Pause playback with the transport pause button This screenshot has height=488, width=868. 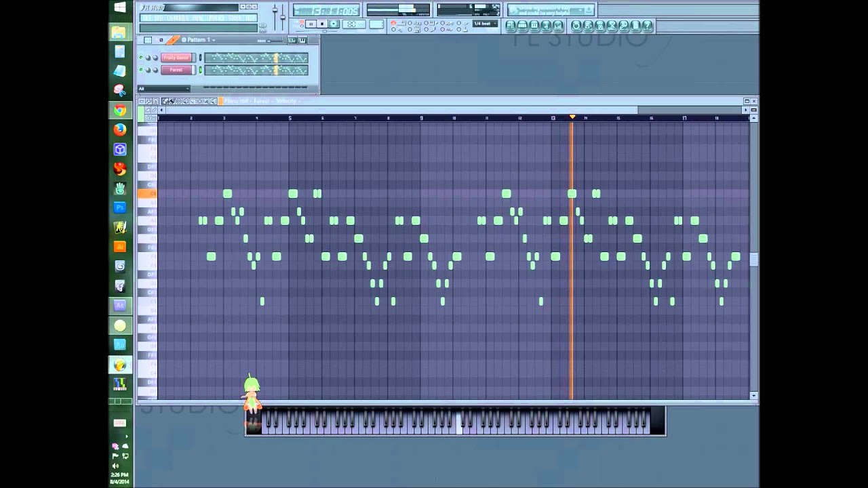(311, 24)
